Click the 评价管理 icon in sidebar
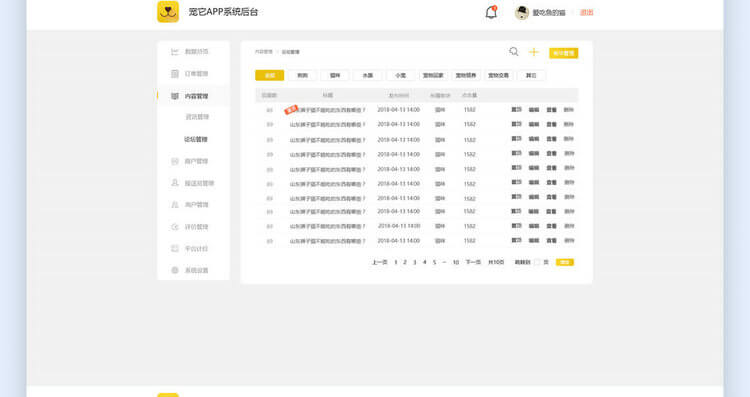 pyautogui.click(x=175, y=227)
